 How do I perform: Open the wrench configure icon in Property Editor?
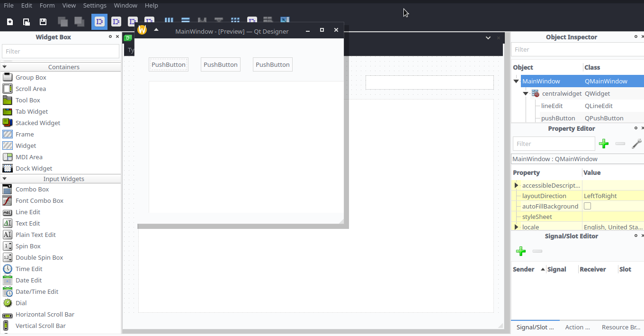tap(637, 144)
